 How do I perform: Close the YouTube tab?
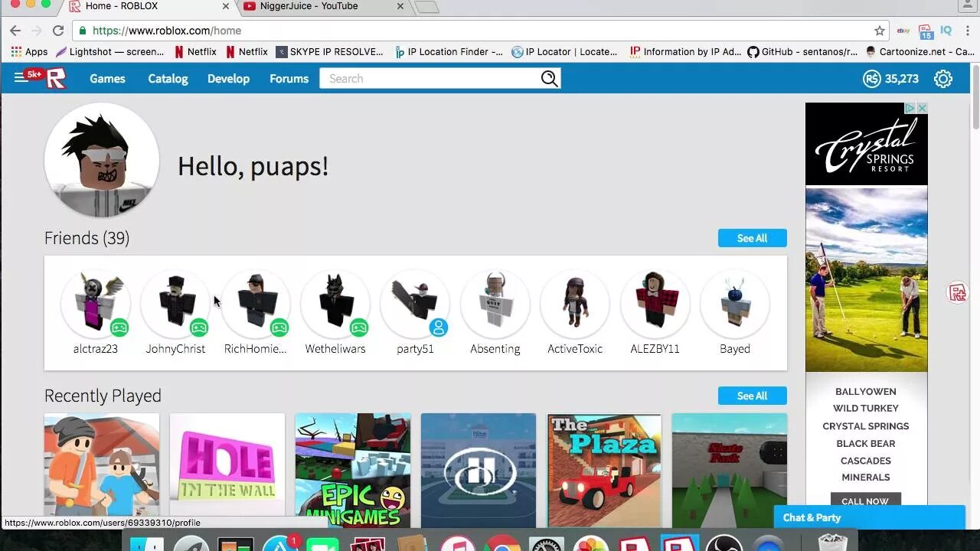click(x=400, y=6)
